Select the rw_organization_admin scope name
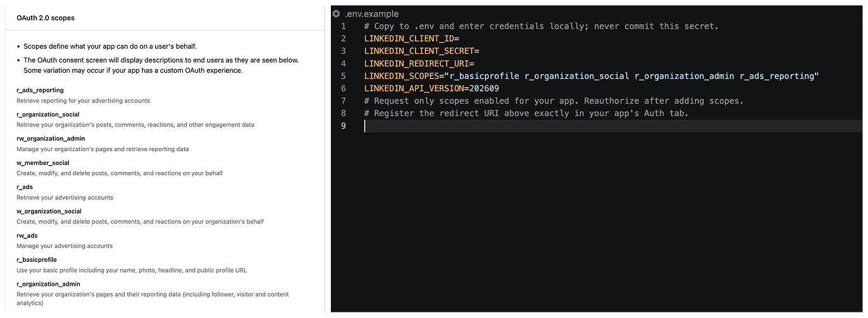The image size is (868, 318). [51, 138]
